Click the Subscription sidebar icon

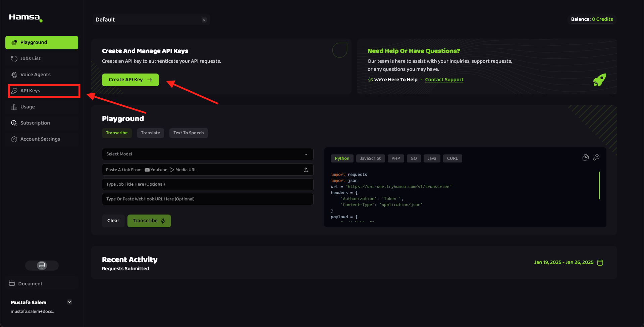tap(14, 123)
